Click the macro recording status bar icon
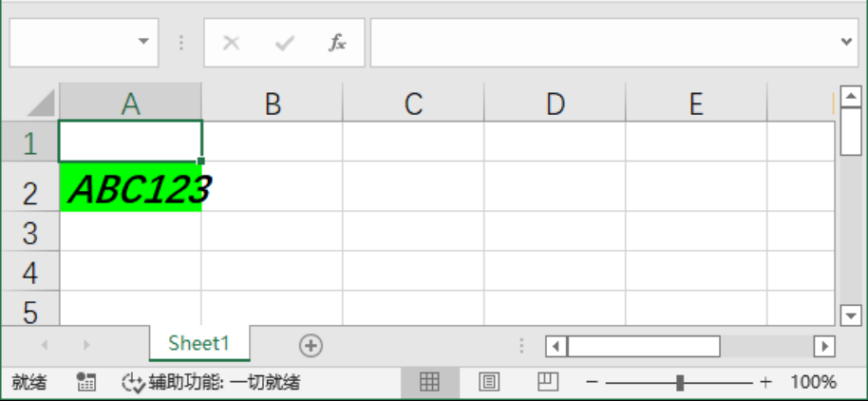 point(86,383)
